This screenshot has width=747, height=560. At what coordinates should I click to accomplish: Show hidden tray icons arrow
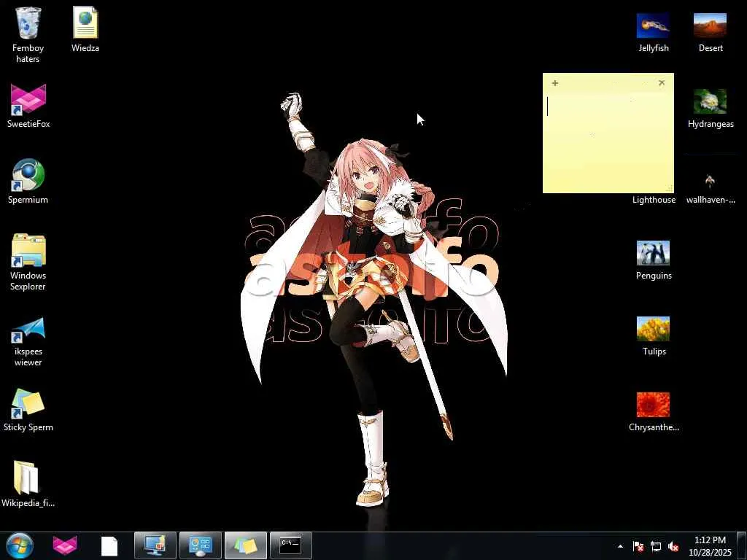click(620, 546)
